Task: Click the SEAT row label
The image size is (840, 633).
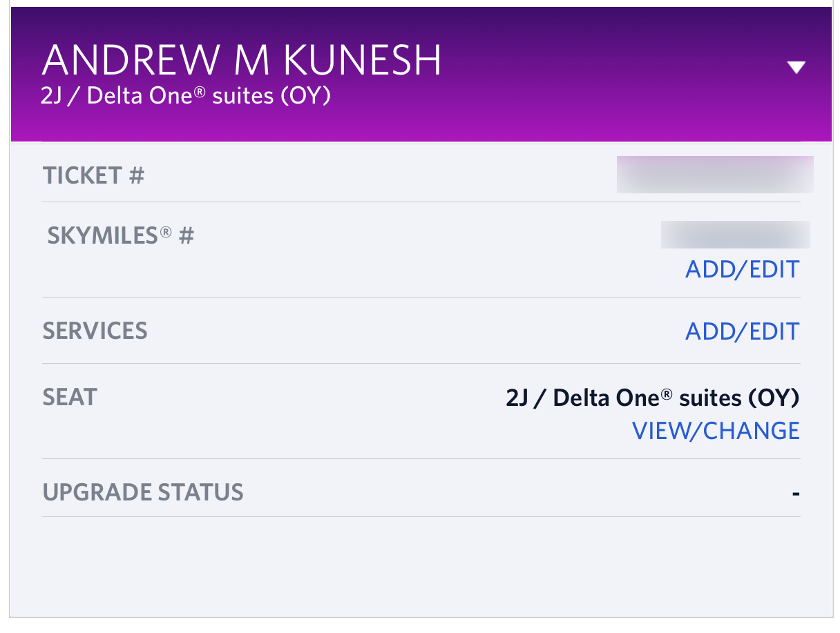Action: tap(69, 397)
